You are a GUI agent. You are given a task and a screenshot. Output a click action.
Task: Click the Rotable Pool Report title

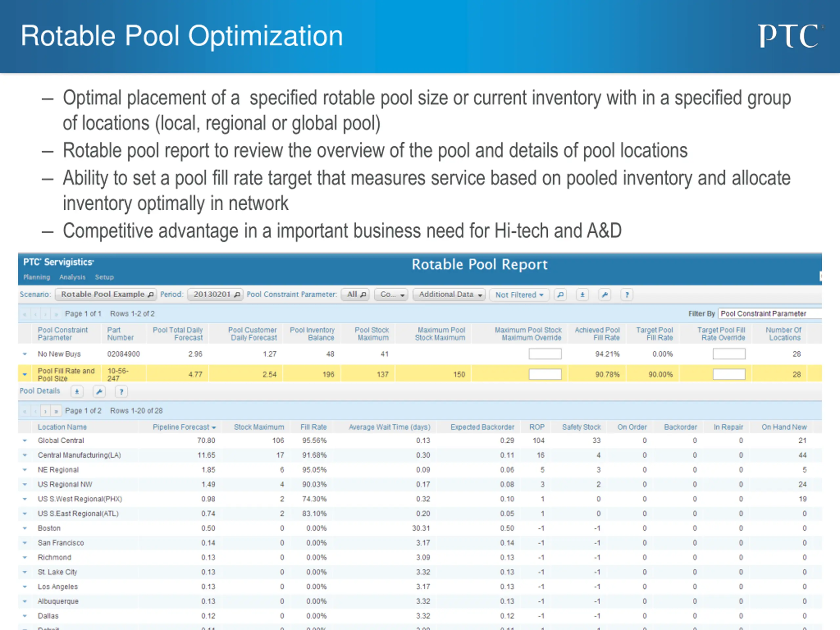pos(480,264)
